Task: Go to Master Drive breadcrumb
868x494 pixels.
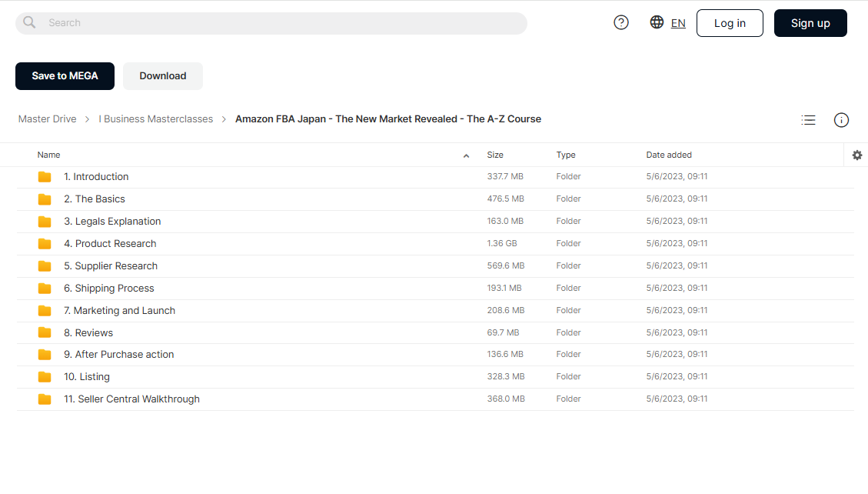Action: (x=47, y=119)
